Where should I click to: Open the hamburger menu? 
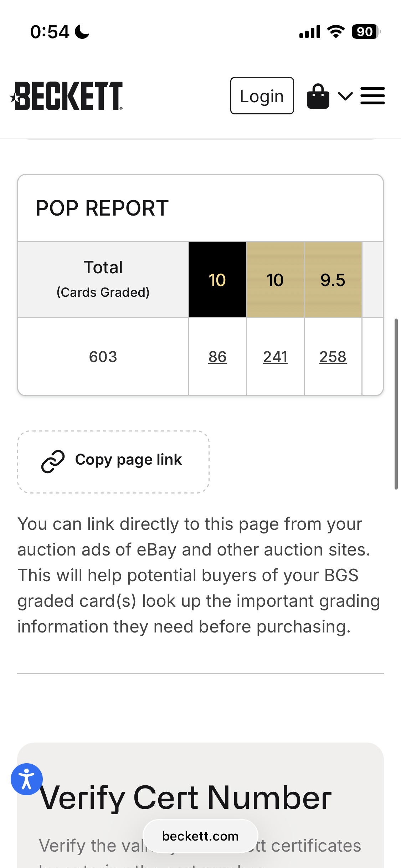point(372,96)
